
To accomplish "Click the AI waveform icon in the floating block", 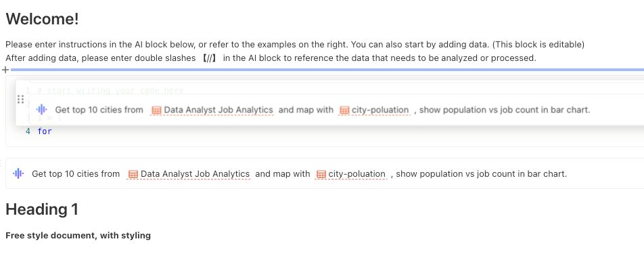I will pyautogui.click(x=41, y=110).
